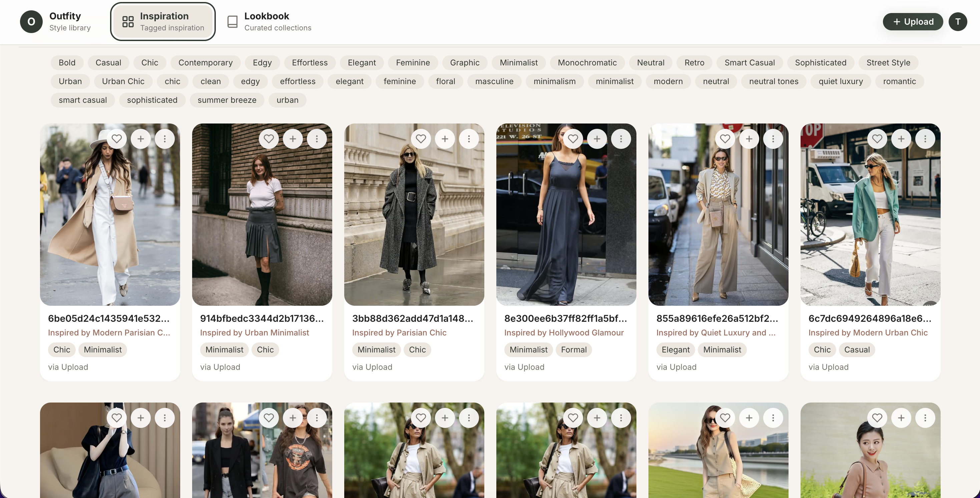Heart the 914bfbedc3344d2b17136 image

tap(269, 139)
